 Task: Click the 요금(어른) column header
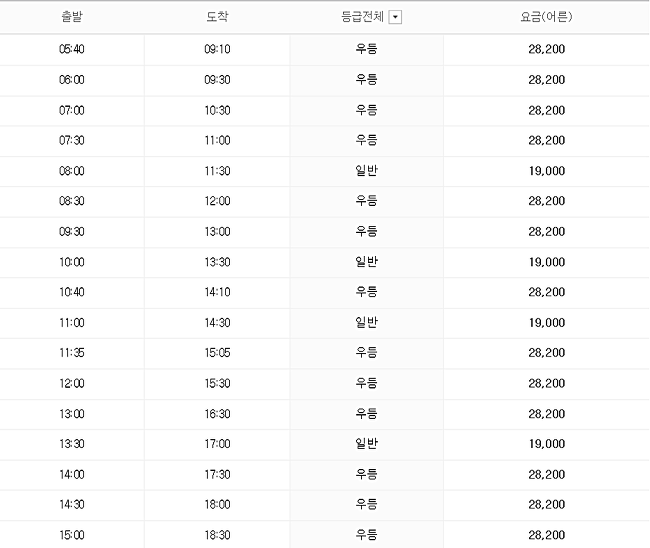[546, 17]
